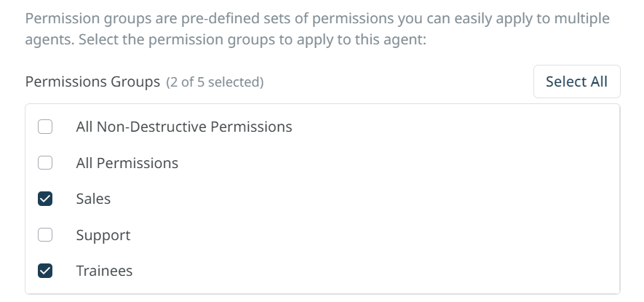Click the Sales label text
644x302 pixels.
pyautogui.click(x=93, y=199)
